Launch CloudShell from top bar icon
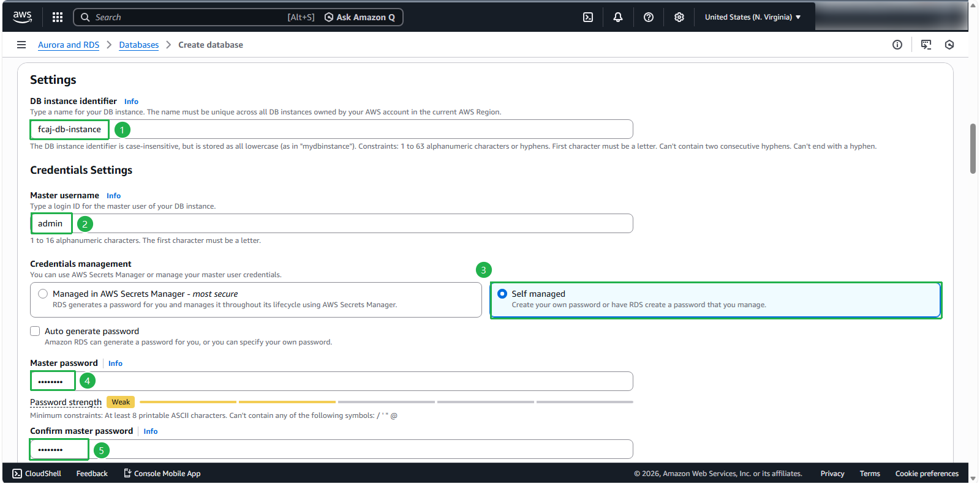Screen dimensions: 980x484 (x=588, y=17)
